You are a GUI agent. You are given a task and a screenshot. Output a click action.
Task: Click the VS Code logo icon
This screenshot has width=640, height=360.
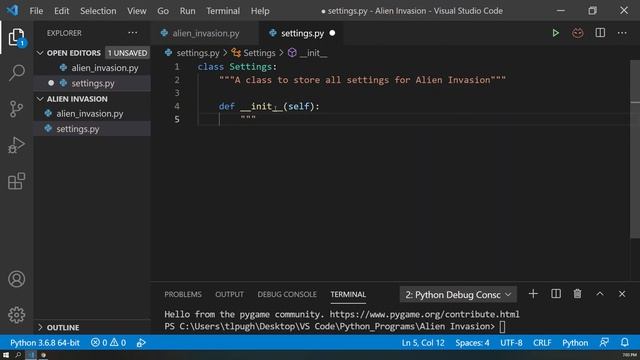click(12, 10)
